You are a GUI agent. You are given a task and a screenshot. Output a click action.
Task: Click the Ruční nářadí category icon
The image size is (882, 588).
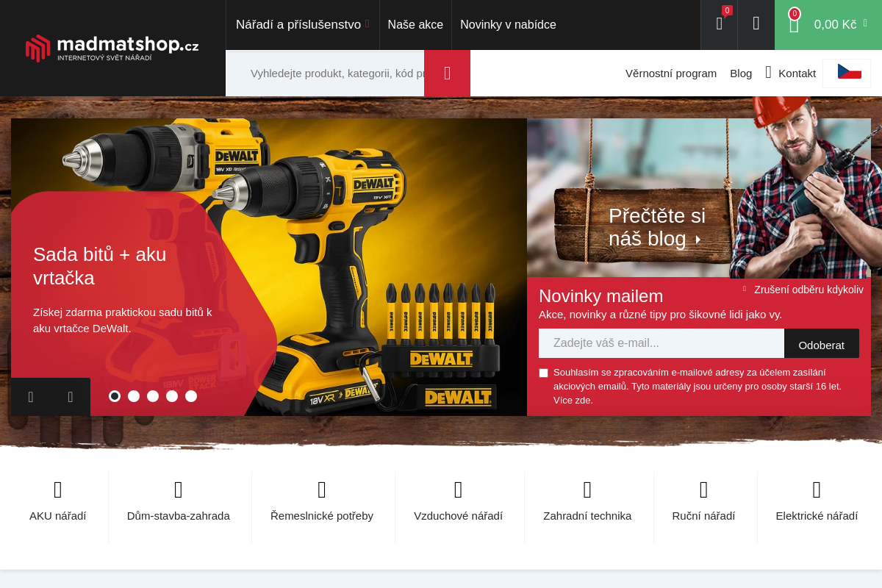tap(703, 490)
